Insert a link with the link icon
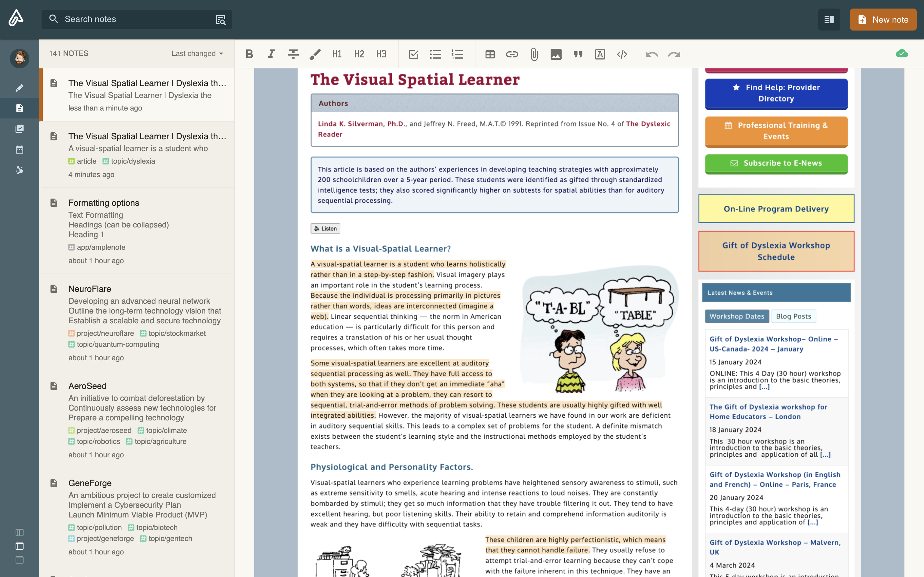 (x=512, y=54)
